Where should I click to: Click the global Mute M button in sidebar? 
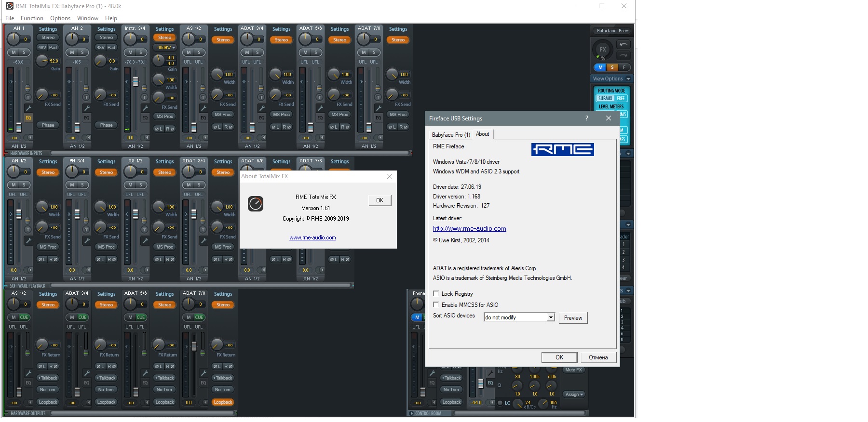pos(600,67)
